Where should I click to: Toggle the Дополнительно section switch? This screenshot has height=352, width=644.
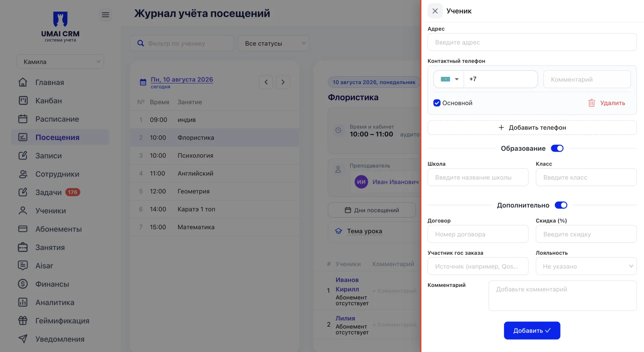click(x=561, y=205)
